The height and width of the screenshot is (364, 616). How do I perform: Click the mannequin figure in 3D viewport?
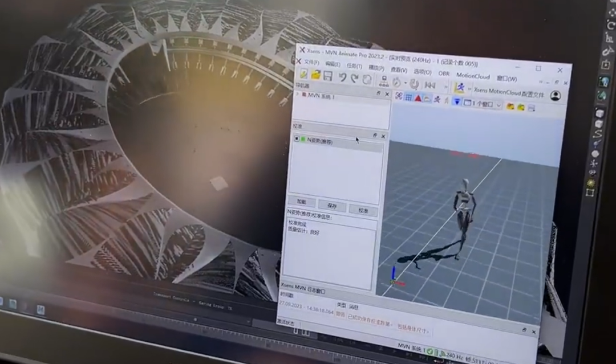click(464, 219)
